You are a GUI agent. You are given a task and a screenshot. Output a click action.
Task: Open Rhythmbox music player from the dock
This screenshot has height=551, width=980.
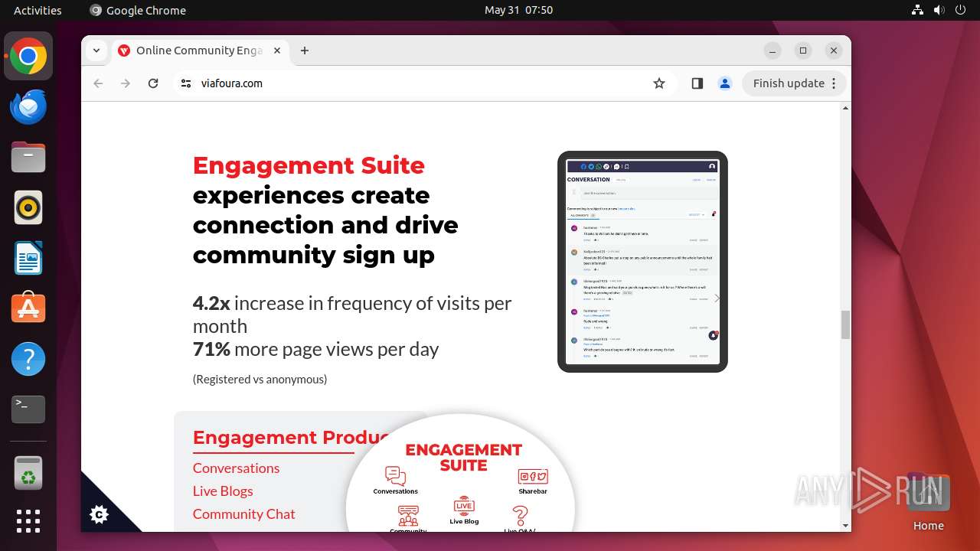click(28, 208)
